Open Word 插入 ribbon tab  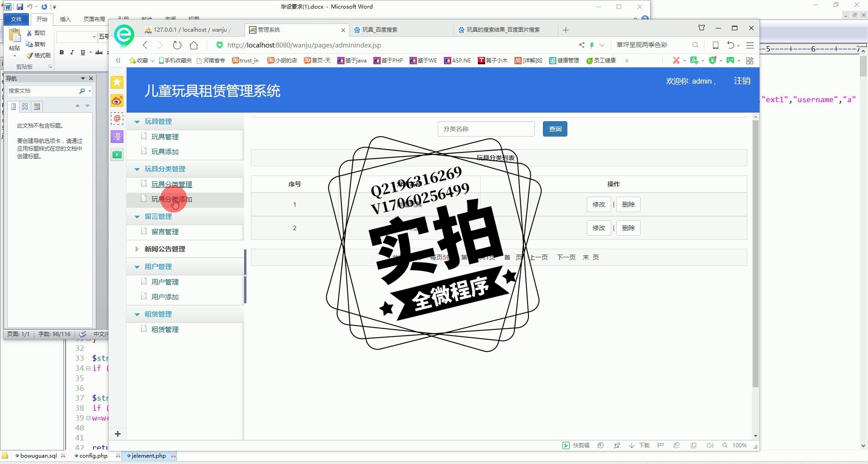66,19
